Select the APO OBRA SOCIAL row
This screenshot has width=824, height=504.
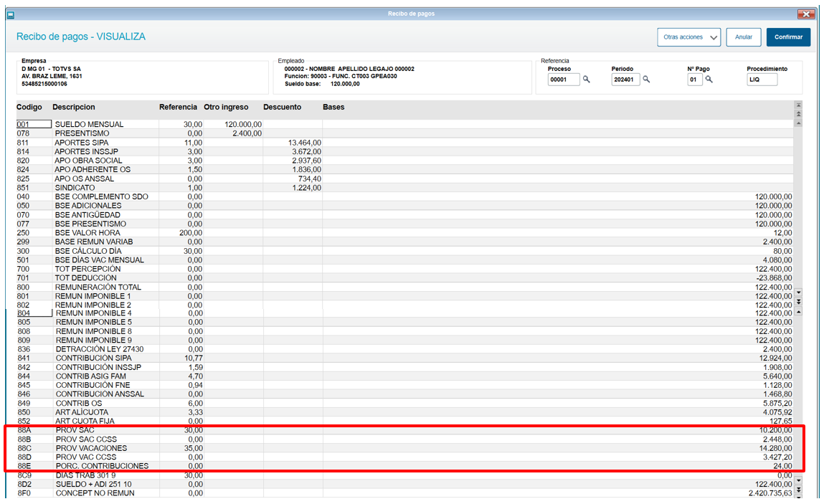pyautogui.click(x=404, y=161)
